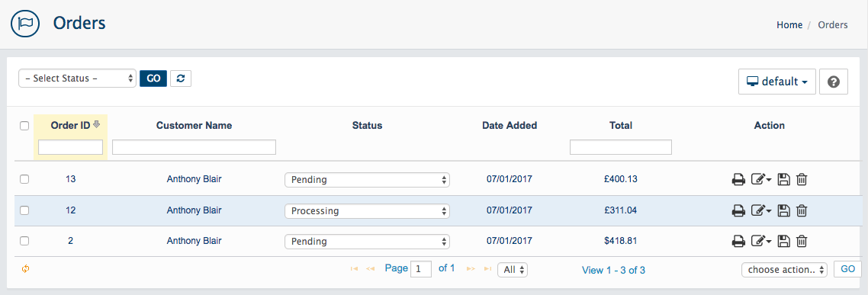Click Anthony Blair in order 13 row

[x=194, y=179]
